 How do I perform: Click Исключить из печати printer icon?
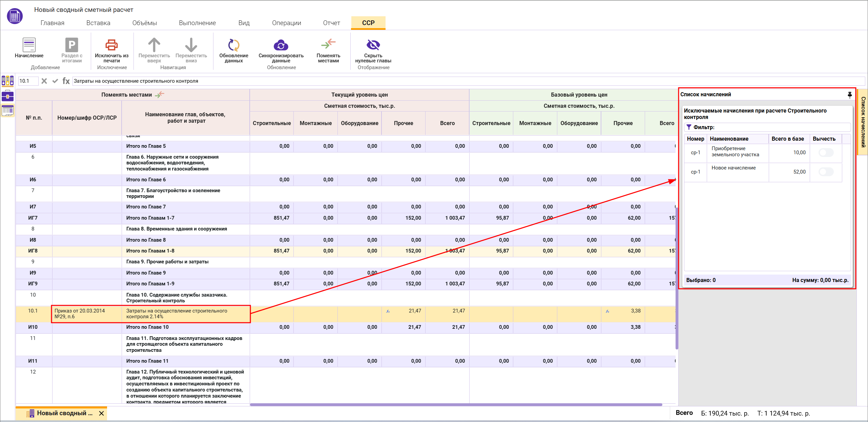coord(111,45)
